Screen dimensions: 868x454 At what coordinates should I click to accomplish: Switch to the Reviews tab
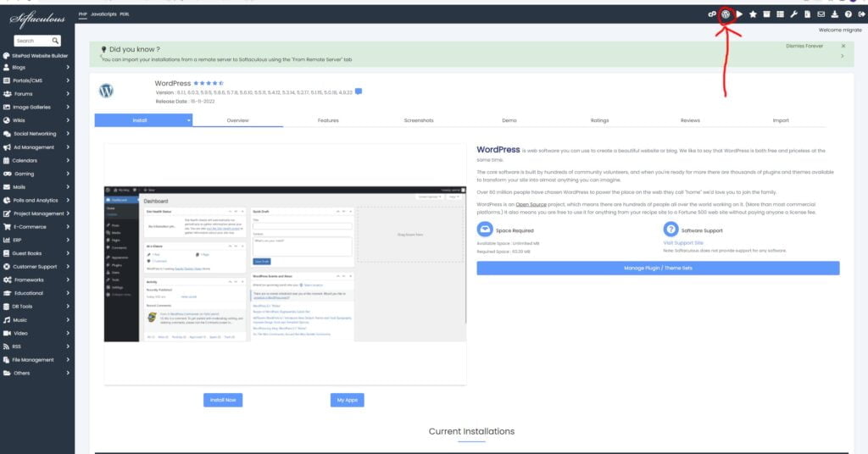coord(690,120)
